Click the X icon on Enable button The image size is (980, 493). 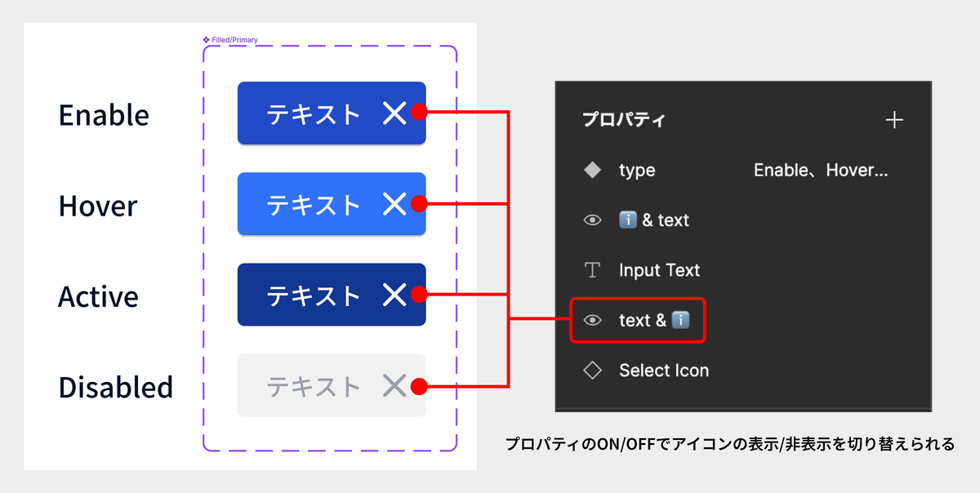click(394, 113)
